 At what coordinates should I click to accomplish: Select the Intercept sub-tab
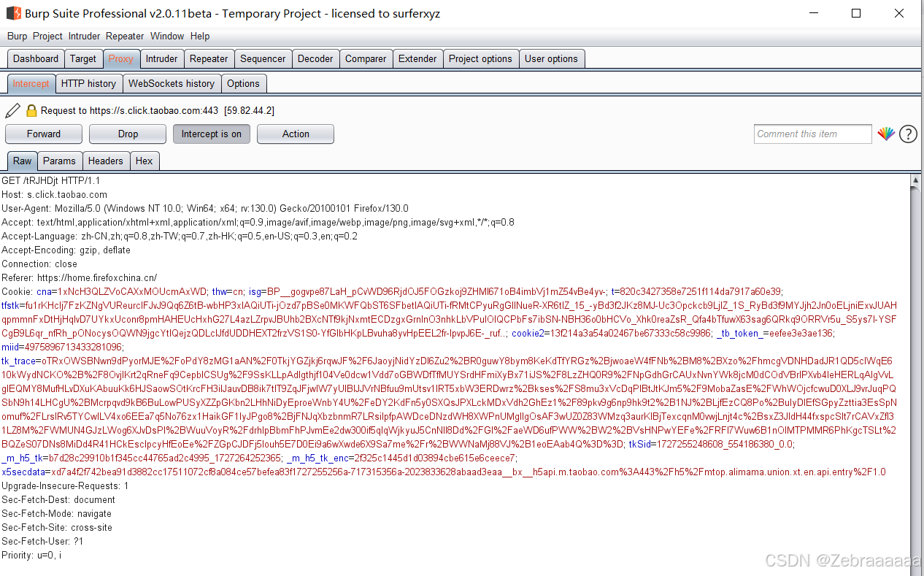coord(31,83)
